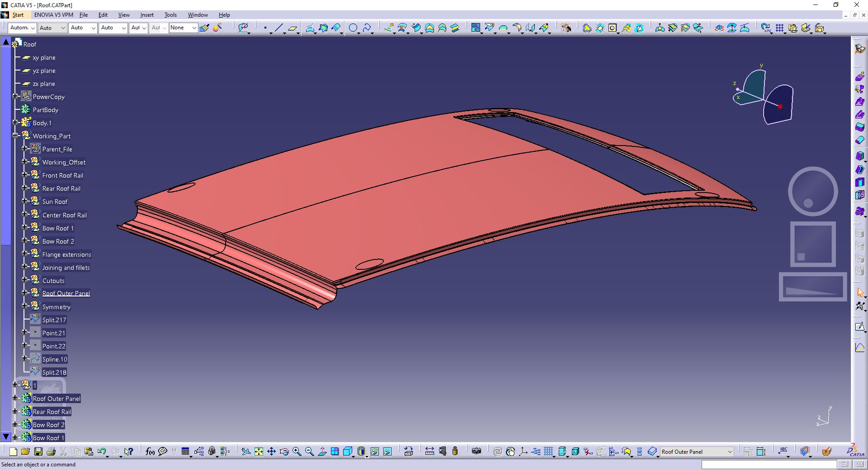Toggle the Work on Support grid icon
Viewport: 868px width, 470px height.
coord(548,451)
